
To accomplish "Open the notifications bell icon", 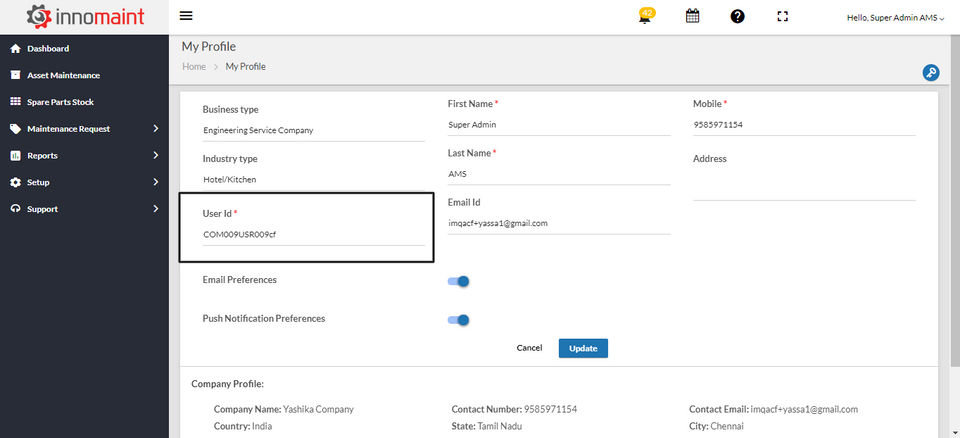I will point(646,17).
